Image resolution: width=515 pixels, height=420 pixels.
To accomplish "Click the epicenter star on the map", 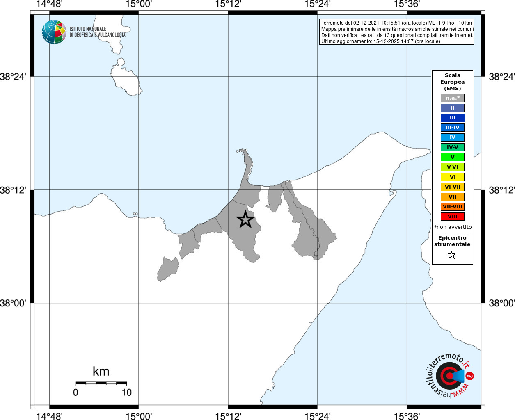I will tap(245, 219).
